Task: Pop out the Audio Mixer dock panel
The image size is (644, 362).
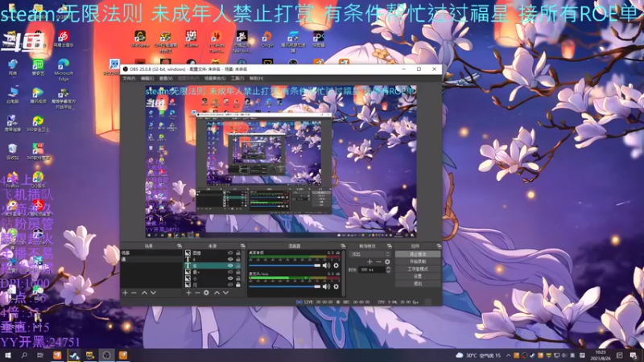Action: (x=343, y=246)
